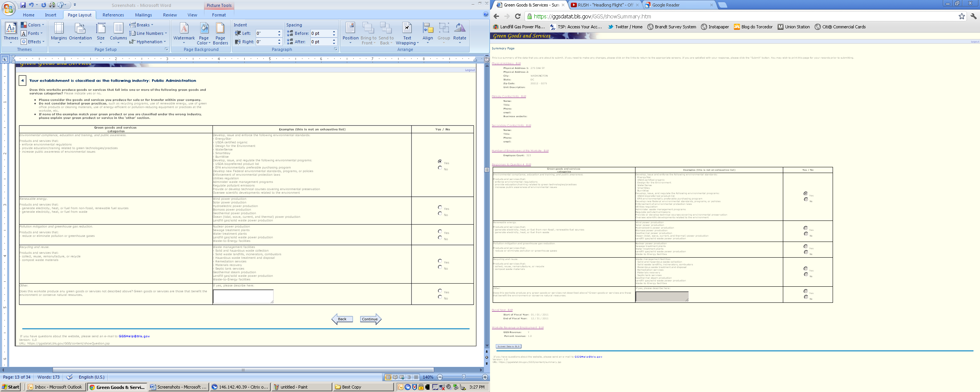
Task: Reload the page in Chrome
Action: [x=518, y=16]
